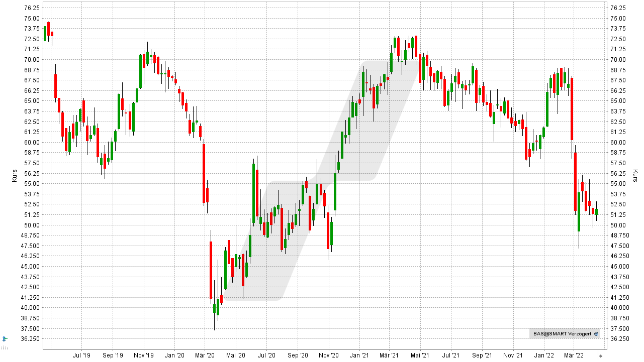Click the Jul '19 date label
This screenshot has height=362, width=644.
coord(81,355)
